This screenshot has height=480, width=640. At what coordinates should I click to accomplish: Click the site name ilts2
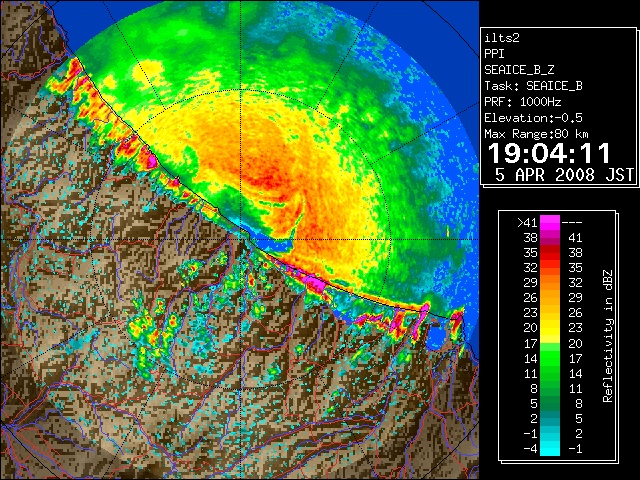point(502,38)
